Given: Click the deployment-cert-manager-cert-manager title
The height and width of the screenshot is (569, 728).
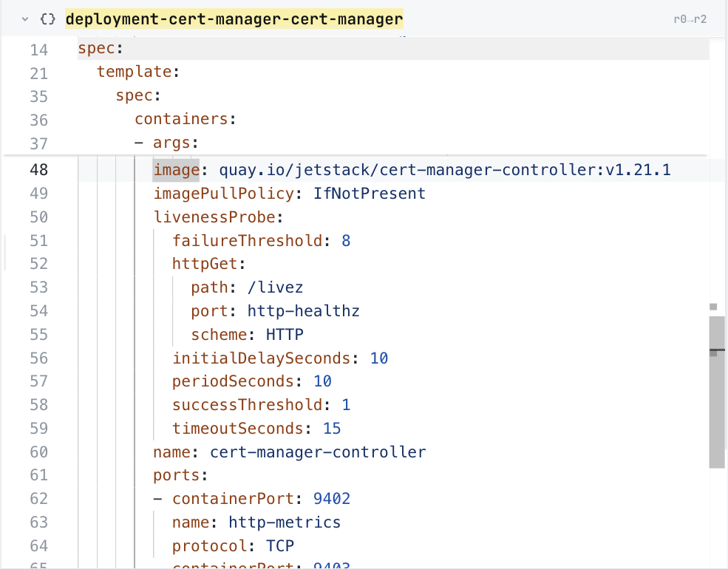Looking at the screenshot, I should (x=234, y=19).
